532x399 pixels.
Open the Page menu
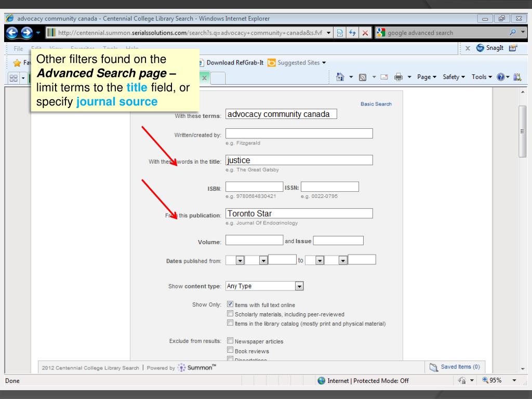coord(427,77)
